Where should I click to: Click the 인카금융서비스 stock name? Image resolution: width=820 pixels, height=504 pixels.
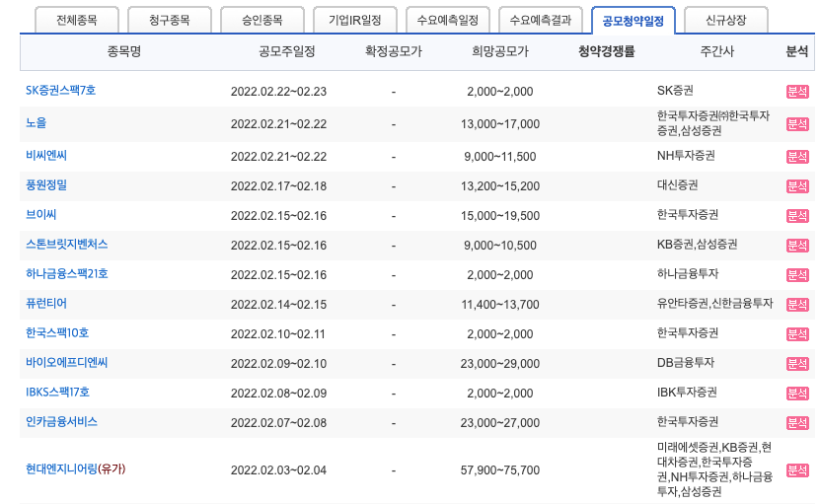point(62,421)
